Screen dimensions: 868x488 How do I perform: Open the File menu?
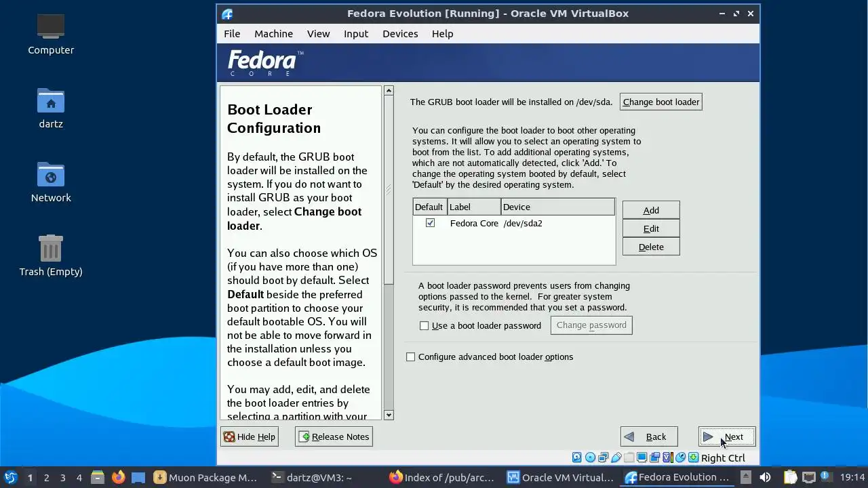[x=232, y=34]
